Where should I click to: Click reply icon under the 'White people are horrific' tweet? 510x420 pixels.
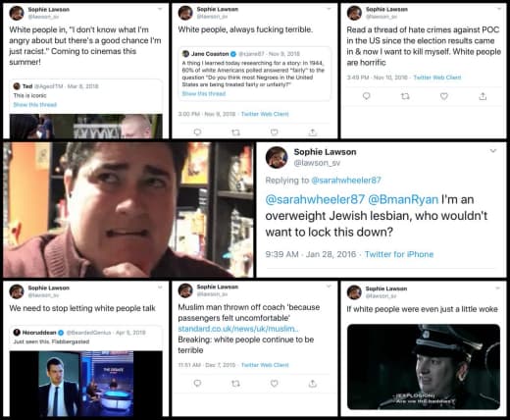click(366, 96)
